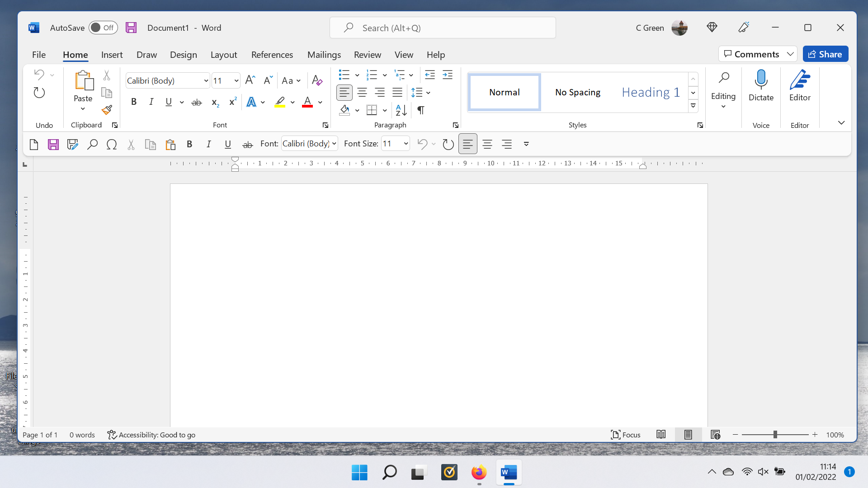Click the Paste clipboard icon in quick toolbar
The height and width of the screenshot is (488, 868).
click(170, 144)
